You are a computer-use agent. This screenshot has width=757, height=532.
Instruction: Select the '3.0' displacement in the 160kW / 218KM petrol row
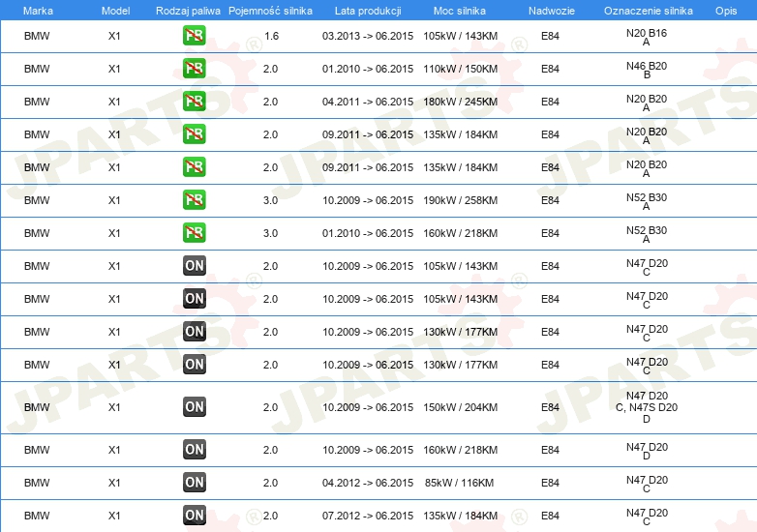pyautogui.click(x=270, y=233)
